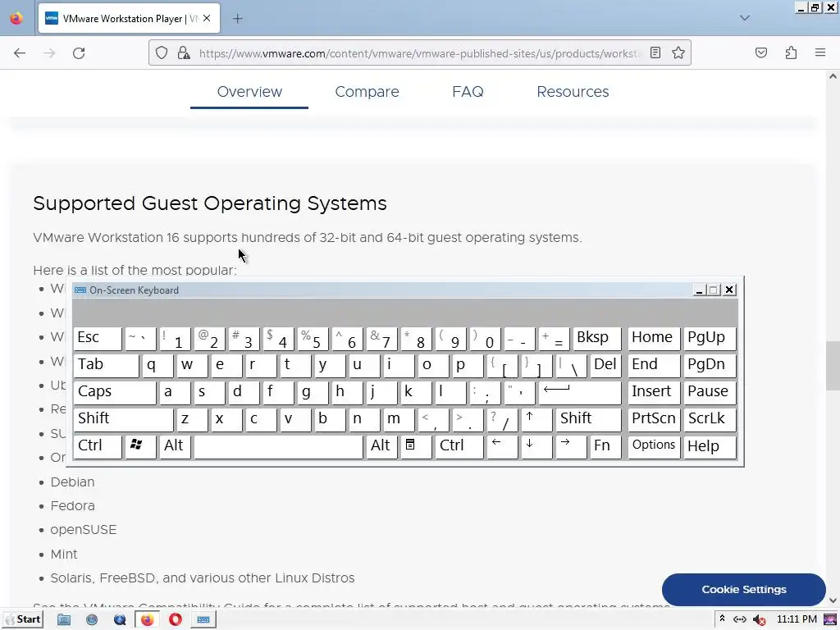Open tracking protection shield icon
This screenshot has width=840, height=630.
[x=162, y=53]
